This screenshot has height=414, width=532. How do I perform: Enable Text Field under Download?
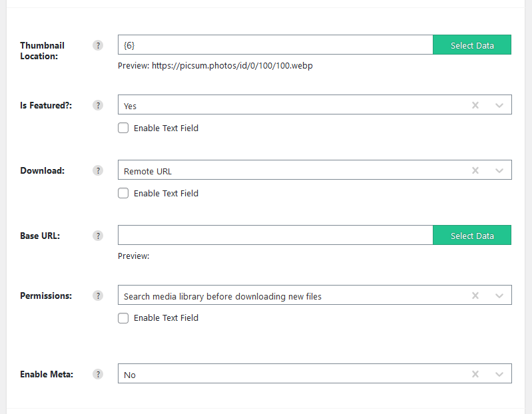click(123, 193)
